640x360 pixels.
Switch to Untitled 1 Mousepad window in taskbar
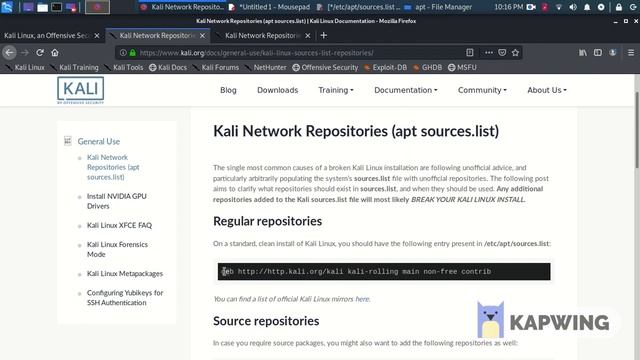[270, 7]
